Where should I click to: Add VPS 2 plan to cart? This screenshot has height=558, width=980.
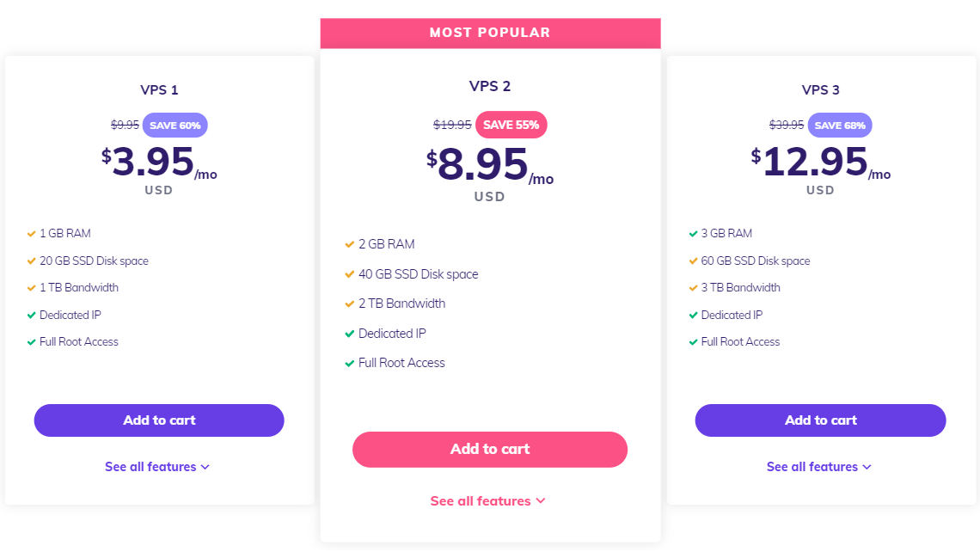point(490,450)
